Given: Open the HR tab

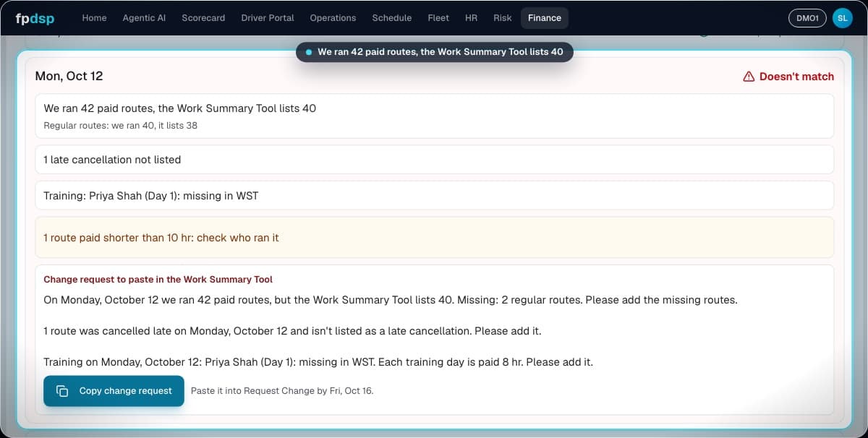Looking at the screenshot, I should pos(471,18).
